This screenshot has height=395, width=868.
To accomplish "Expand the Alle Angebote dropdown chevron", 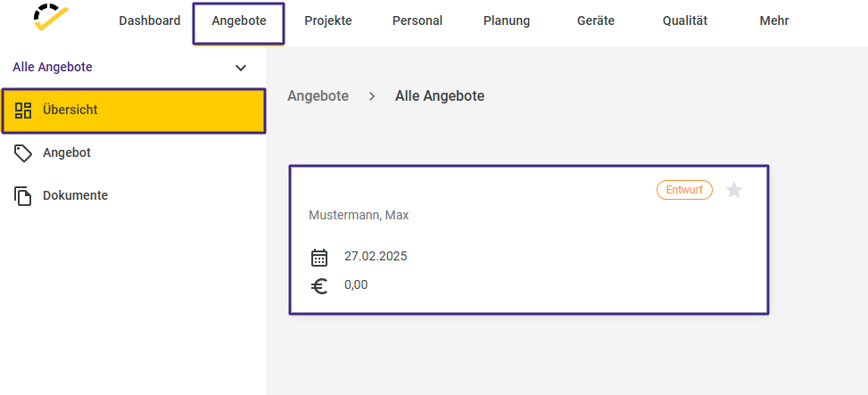I will pos(241,68).
